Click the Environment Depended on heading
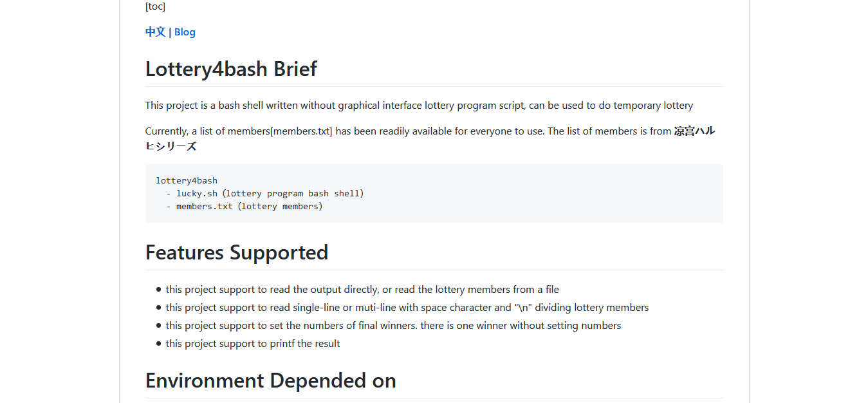Screen dimensions: 868x403 point(270,380)
